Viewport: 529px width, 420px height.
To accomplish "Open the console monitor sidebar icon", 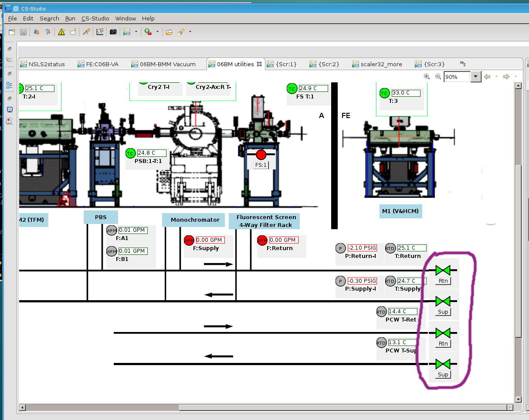I will click(x=10, y=110).
